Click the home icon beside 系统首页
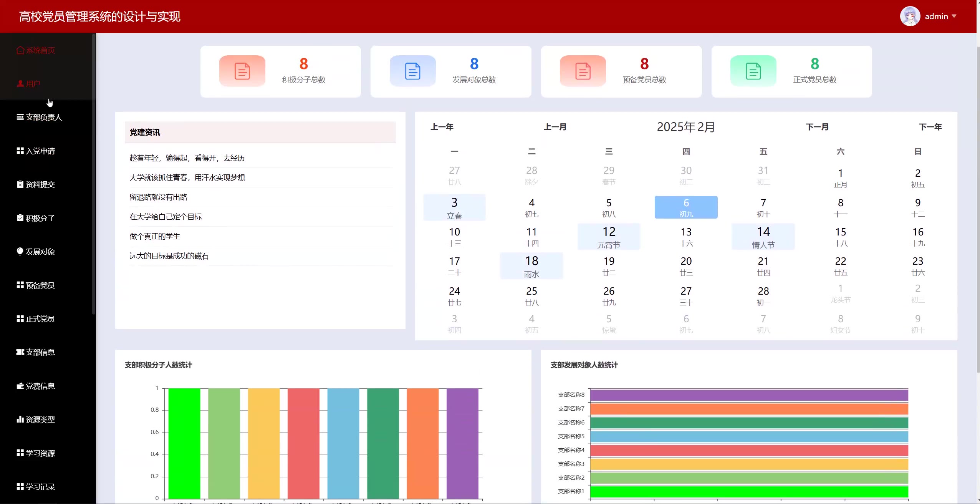Screen dimensions: 980x504 pyautogui.click(x=20, y=50)
